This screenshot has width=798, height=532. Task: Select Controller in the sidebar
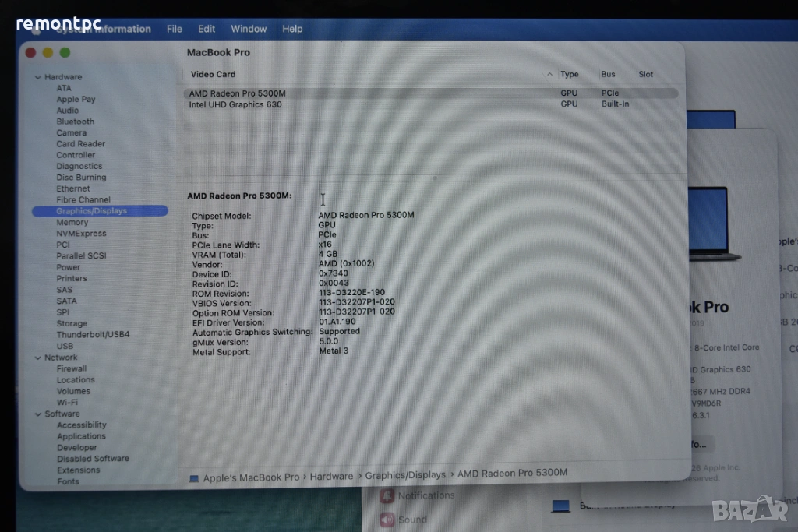76,155
